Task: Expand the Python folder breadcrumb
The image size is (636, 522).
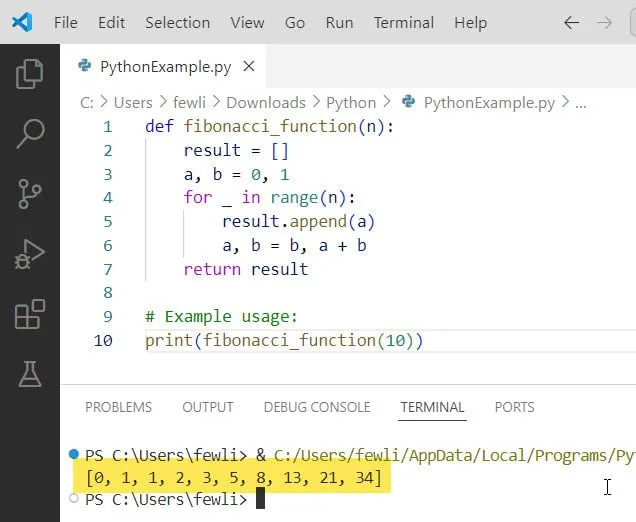Action: coord(351,102)
